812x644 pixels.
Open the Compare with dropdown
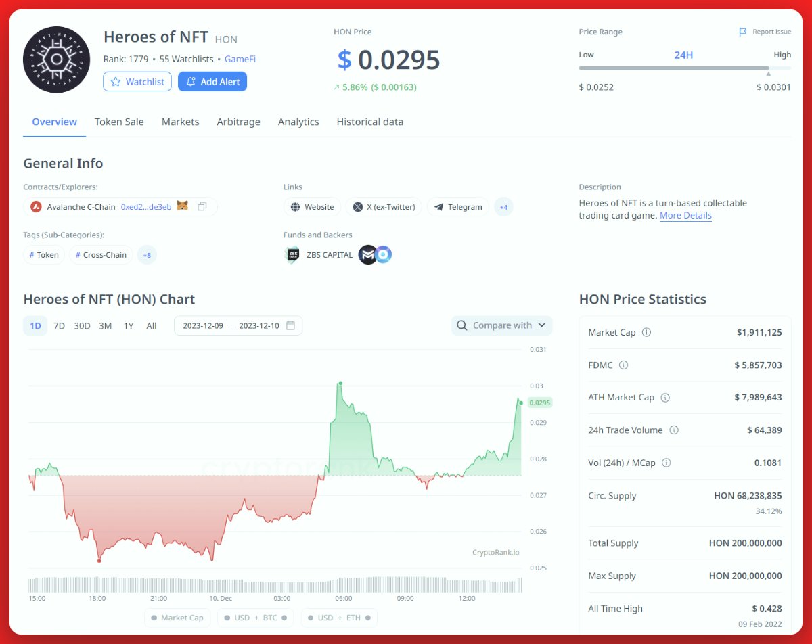(502, 325)
